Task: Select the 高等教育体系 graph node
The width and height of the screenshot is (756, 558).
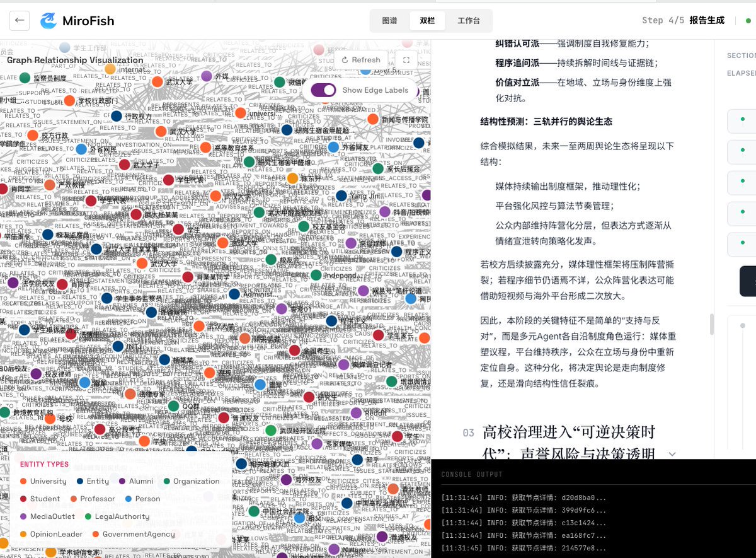Action: tap(205, 148)
